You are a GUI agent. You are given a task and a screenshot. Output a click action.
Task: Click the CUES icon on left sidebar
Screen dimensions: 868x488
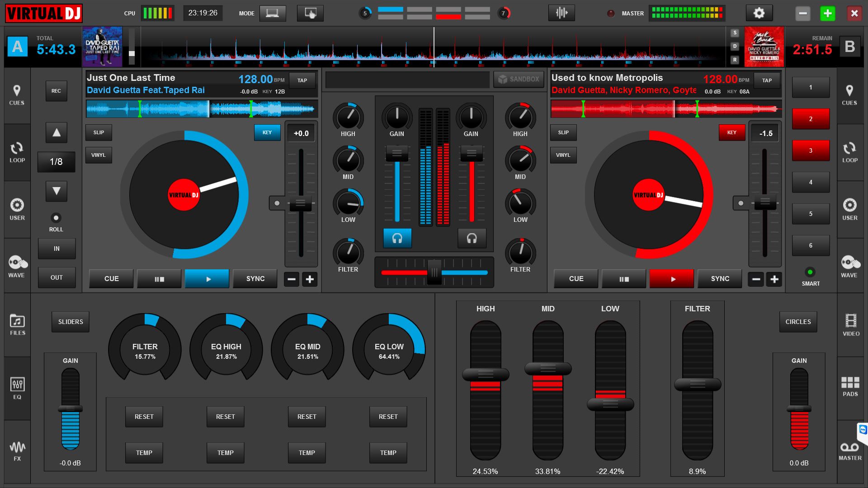coord(16,95)
